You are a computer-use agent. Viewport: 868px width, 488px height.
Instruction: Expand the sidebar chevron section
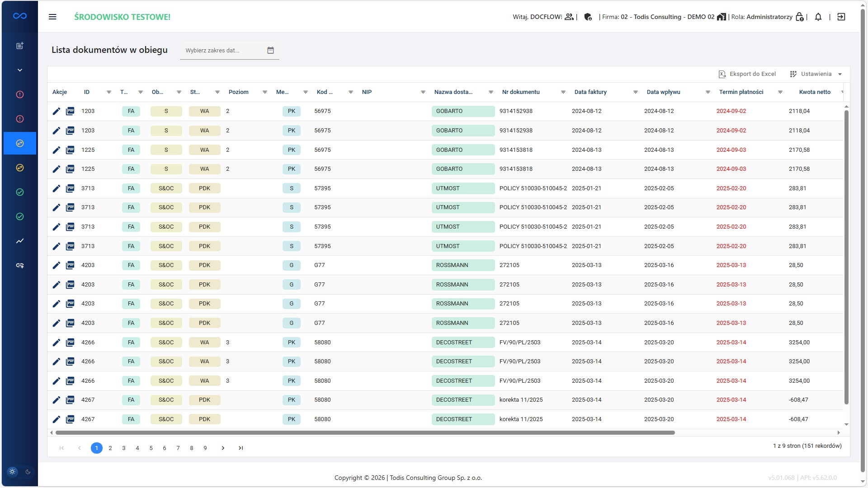click(20, 70)
